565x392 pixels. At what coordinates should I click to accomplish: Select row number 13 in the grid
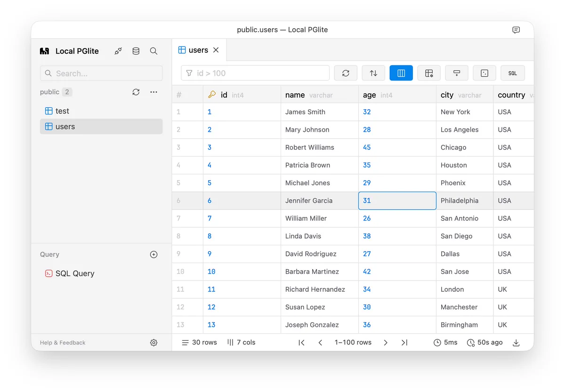pos(187,325)
